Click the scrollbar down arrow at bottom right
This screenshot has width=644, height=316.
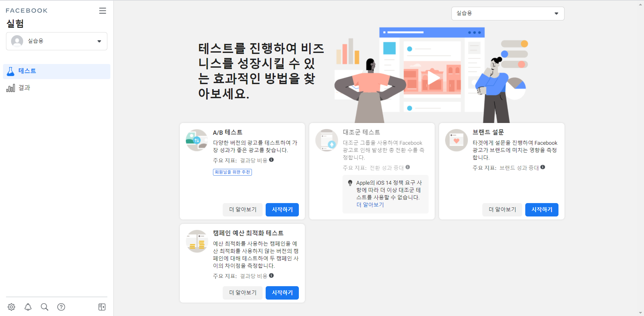coord(641,313)
